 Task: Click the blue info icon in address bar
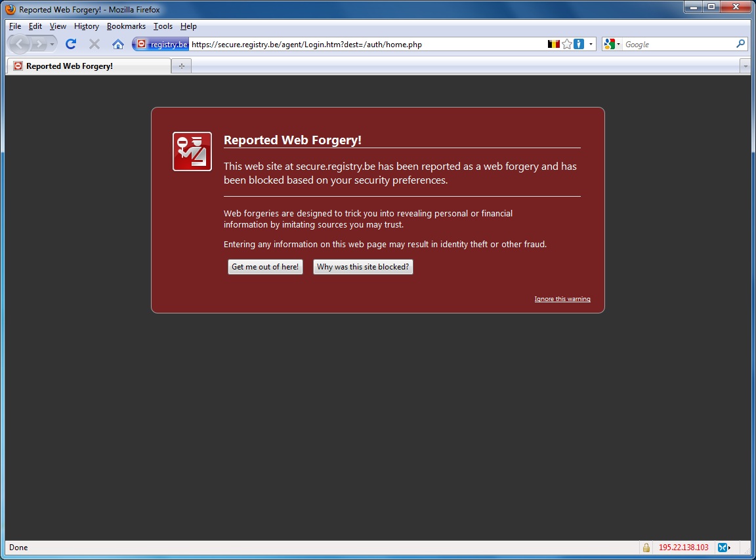click(579, 44)
